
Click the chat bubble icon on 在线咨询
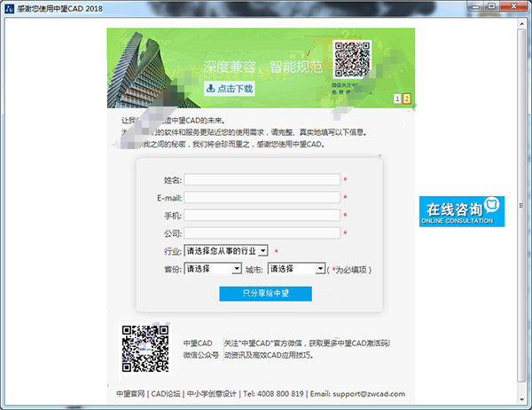click(491, 204)
